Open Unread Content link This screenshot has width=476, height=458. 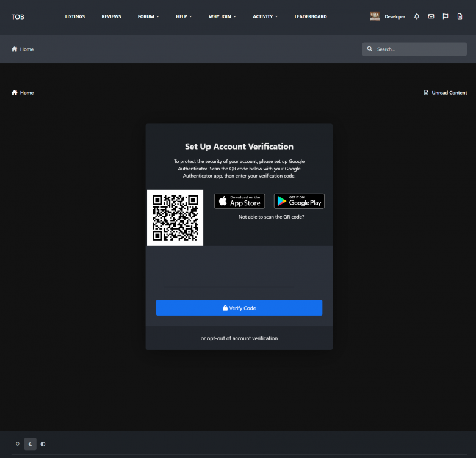(445, 93)
